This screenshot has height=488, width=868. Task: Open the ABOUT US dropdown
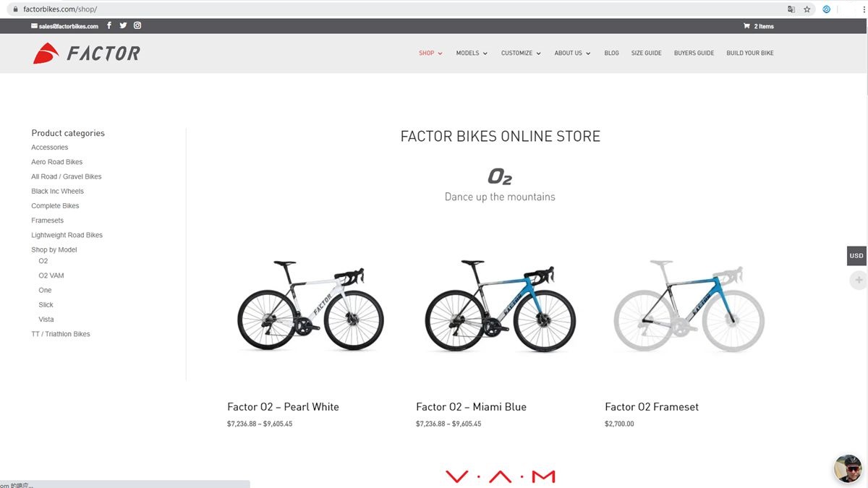[572, 53]
